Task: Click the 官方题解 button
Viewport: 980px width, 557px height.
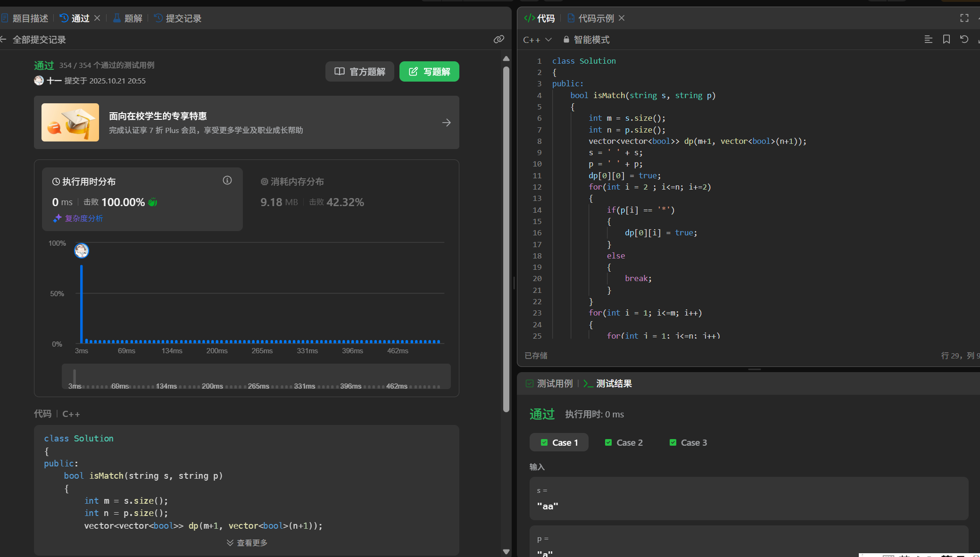Action: [x=360, y=72]
